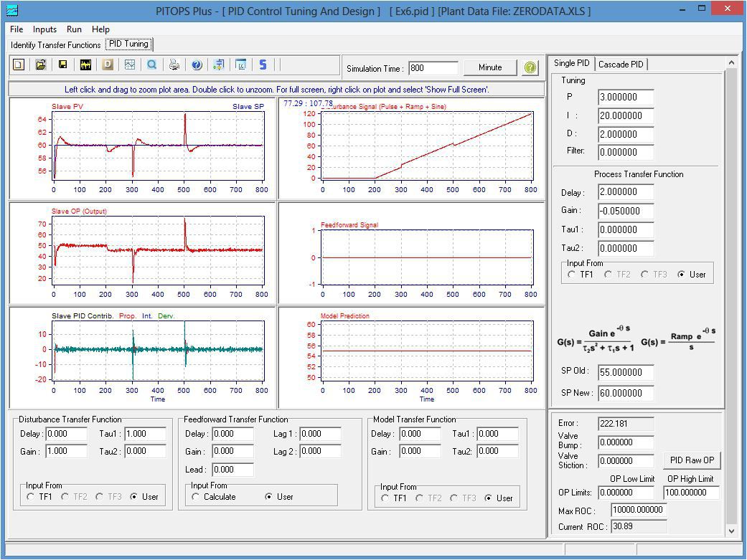Click the Valve Stiction field

(626, 461)
